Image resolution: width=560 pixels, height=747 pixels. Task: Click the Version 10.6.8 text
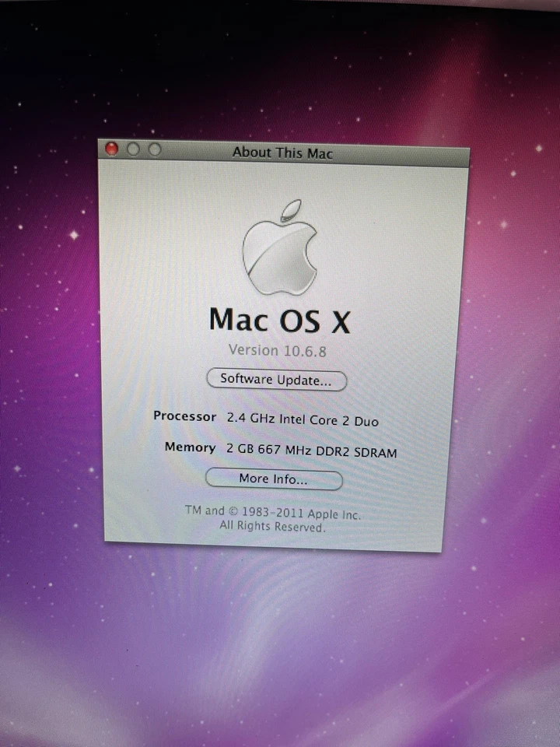278,351
